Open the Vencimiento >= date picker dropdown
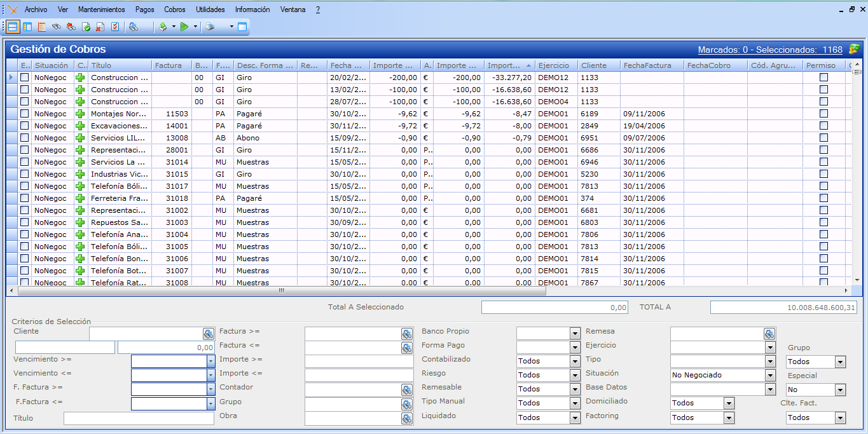This screenshot has height=434, width=868. [210, 361]
